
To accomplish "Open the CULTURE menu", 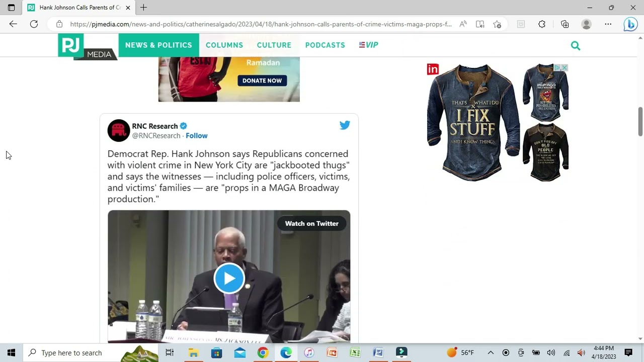I will click(x=274, y=45).
